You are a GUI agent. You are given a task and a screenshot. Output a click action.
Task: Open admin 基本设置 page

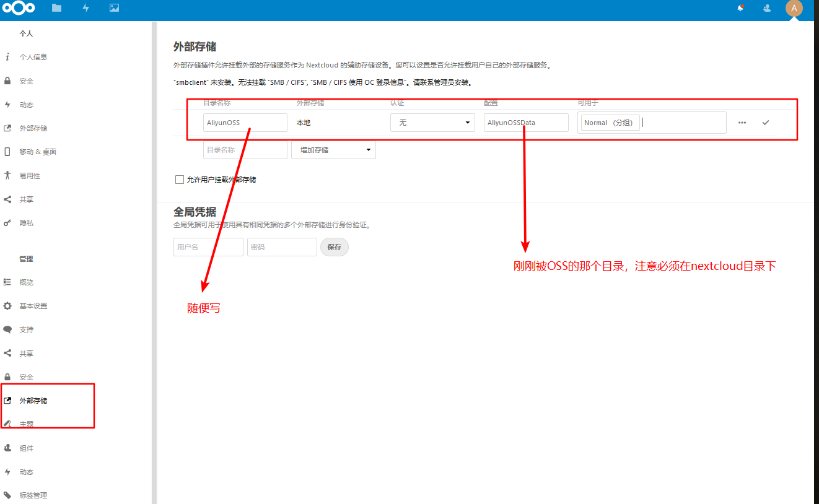33,306
